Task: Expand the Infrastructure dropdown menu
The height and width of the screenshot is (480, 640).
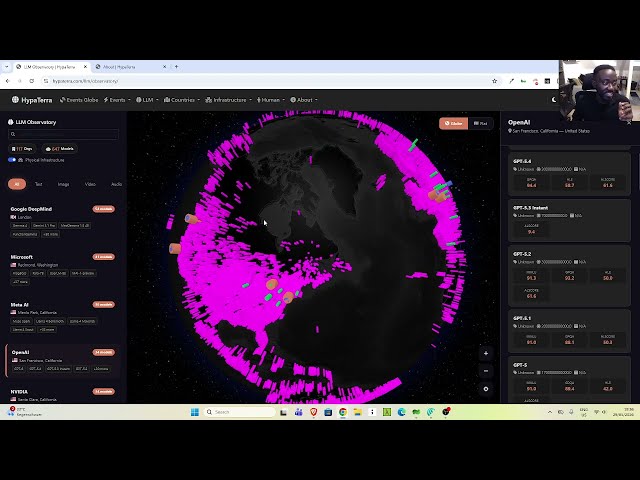Action: (x=229, y=100)
